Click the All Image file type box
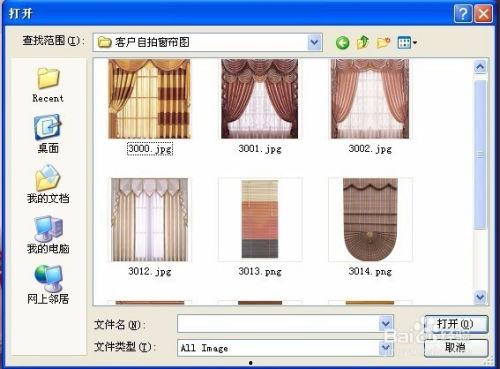Image resolution: width=500 pixels, height=369 pixels. pos(285,348)
